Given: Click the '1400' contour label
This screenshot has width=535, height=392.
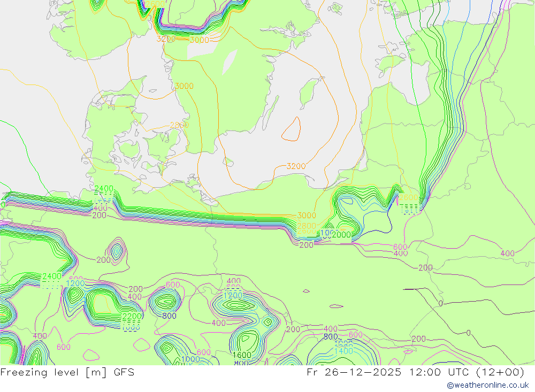Looking at the screenshot, I should 343,351.
